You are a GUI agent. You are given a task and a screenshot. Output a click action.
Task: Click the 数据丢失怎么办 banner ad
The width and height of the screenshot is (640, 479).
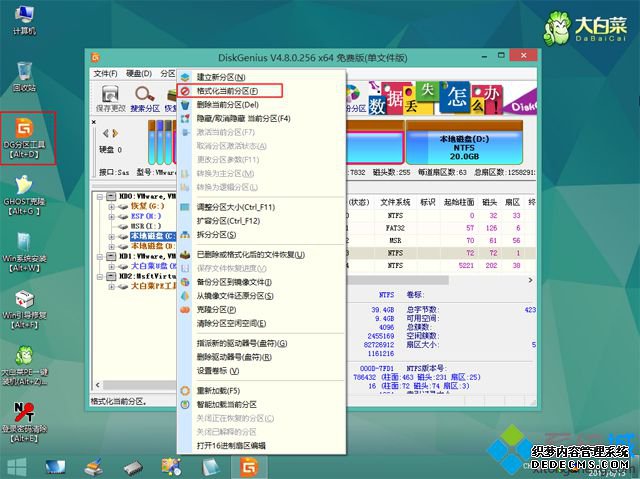(452, 97)
